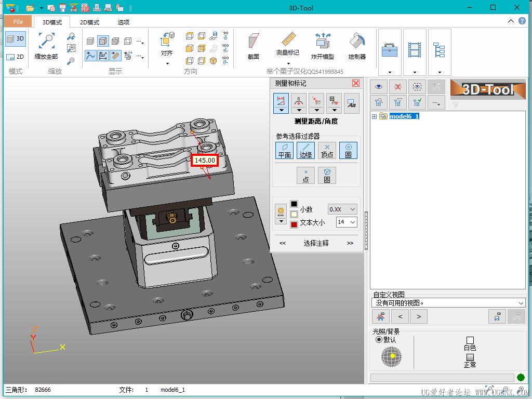
Task: Click the 测量标记 measure ruler tool
Action: tap(288, 44)
